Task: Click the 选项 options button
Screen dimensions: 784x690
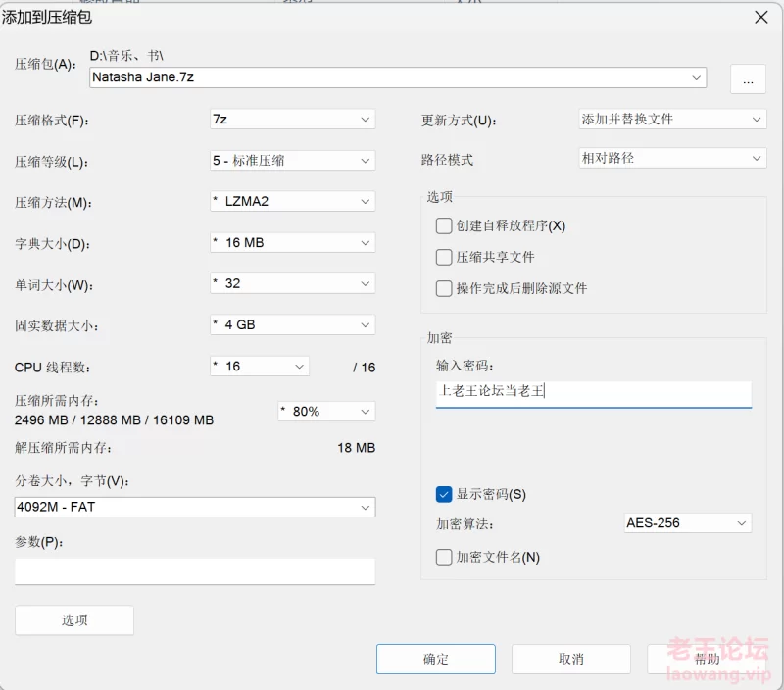Action: (x=74, y=620)
